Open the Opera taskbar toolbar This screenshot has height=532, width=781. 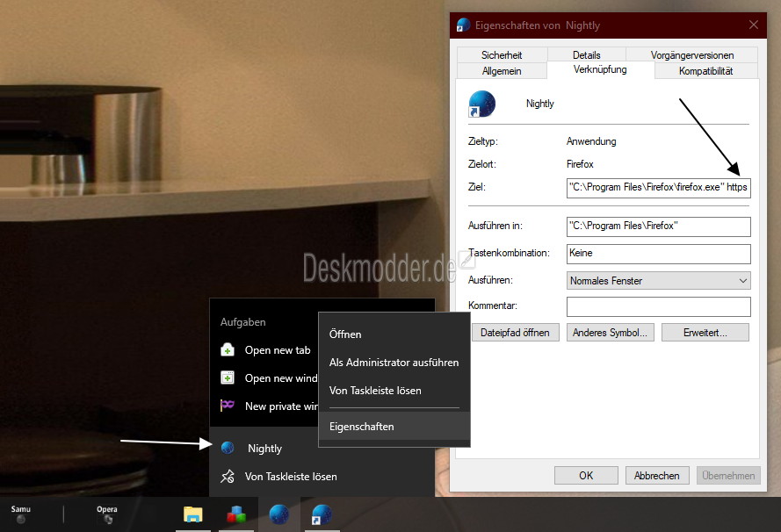[x=107, y=514]
